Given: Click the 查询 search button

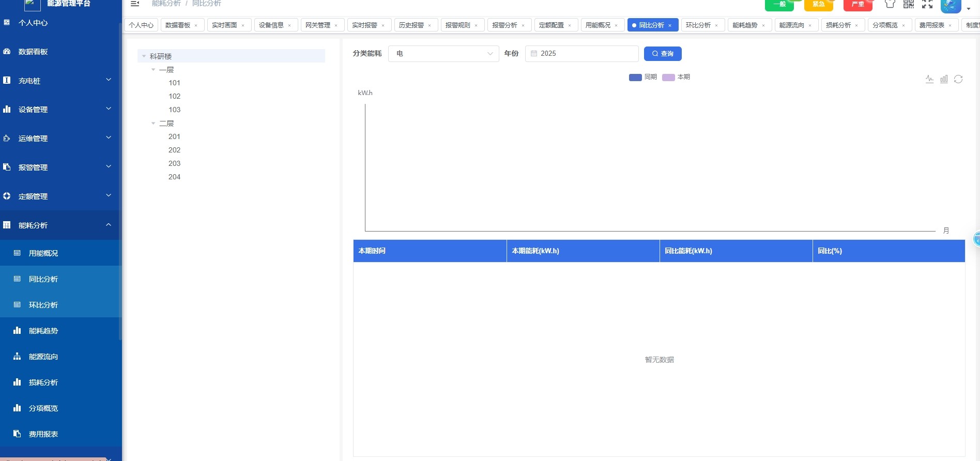Looking at the screenshot, I should coord(662,54).
